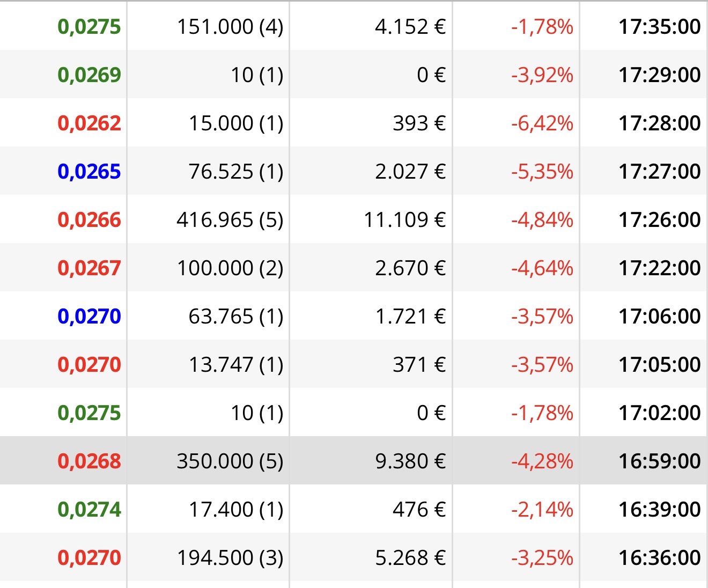This screenshot has width=708, height=588.
Task: Select the 17:35:00 trade row
Action: tap(354, 26)
